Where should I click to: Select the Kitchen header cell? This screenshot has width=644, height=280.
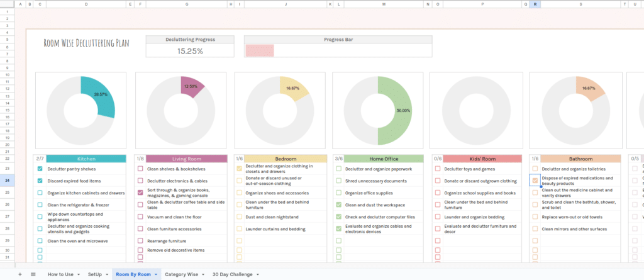tap(86, 159)
